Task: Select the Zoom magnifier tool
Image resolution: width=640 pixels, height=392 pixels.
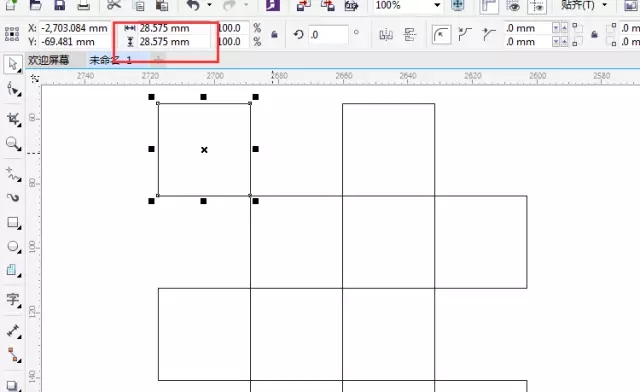Action: (13, 144)
